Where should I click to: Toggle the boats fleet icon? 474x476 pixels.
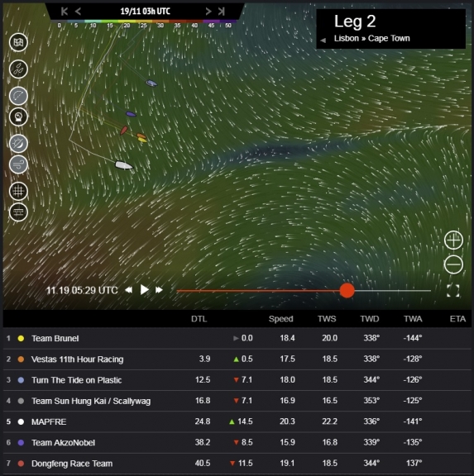(x=18, y=69)
